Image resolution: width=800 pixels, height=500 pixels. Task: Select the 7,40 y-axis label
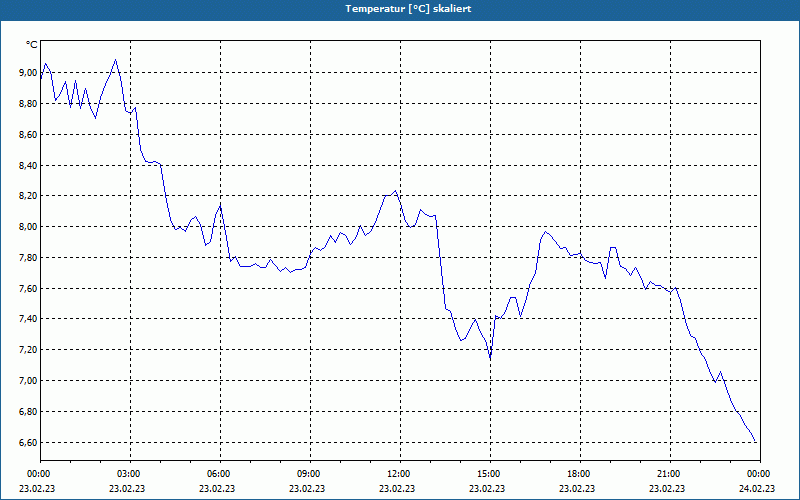(28, 319)
